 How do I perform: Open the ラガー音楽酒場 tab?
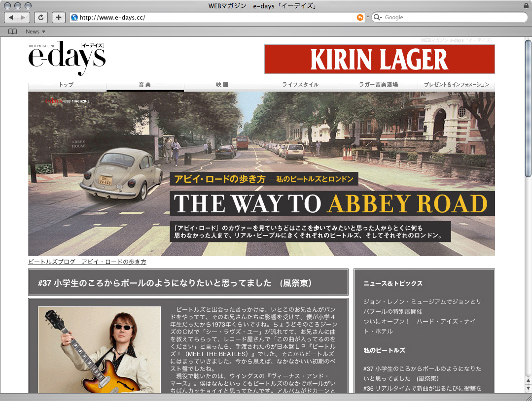tap(378, 85)
